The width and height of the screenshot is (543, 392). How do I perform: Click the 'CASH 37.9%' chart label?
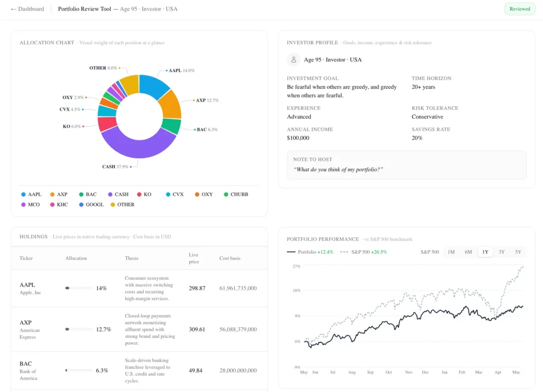pos(116,167)
